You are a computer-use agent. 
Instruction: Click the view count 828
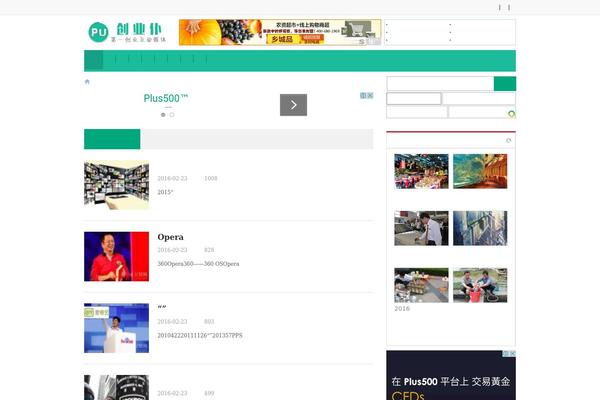point(209,250)
